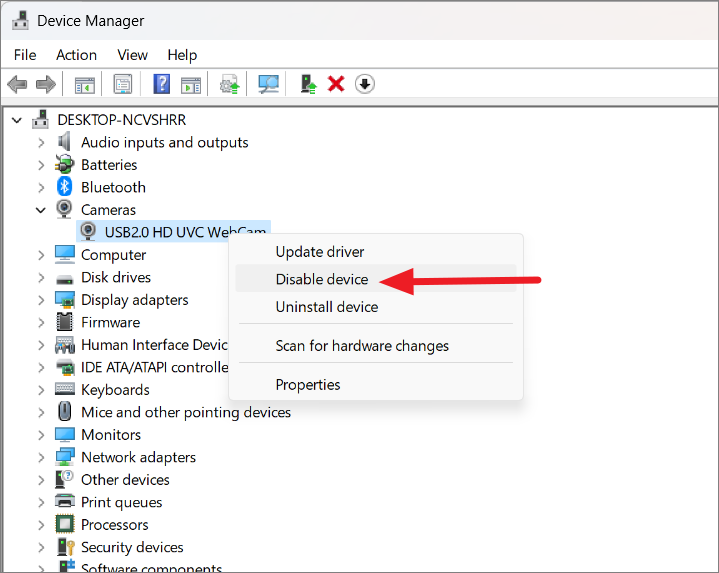Click the Network adapters icon
This screenshot has height=573, width=719.
[x=65, y=457]
